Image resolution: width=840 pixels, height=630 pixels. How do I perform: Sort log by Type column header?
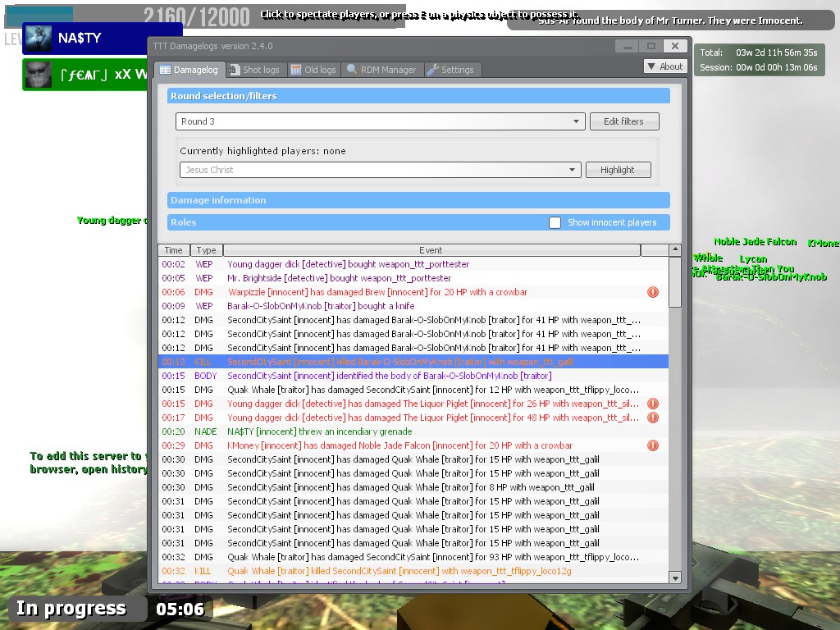(206, 250)
